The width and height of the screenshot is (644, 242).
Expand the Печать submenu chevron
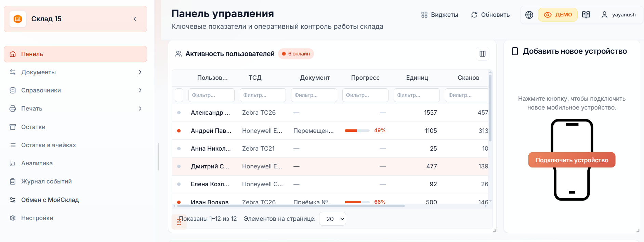click(x=140, y=109)
